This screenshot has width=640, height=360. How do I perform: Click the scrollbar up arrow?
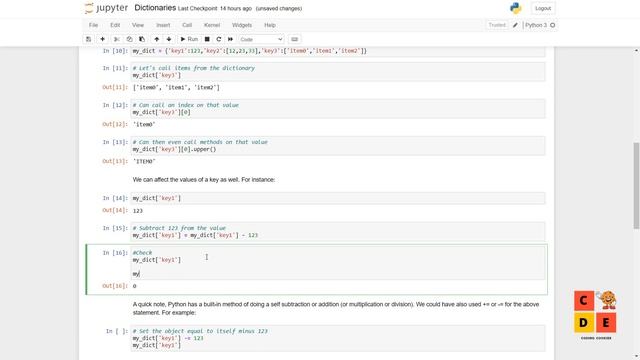[x=636, y=51]
